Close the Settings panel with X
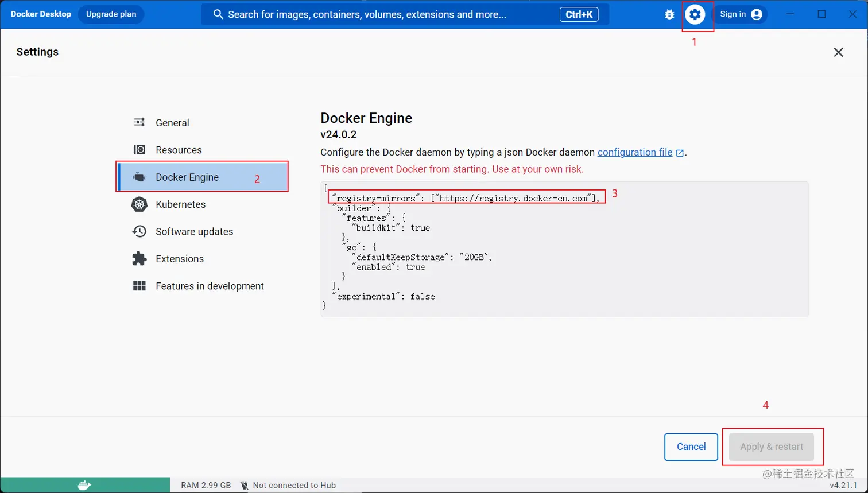Image resolution: width=868 pixels, height=493 pixels. (x=838, y=52)
